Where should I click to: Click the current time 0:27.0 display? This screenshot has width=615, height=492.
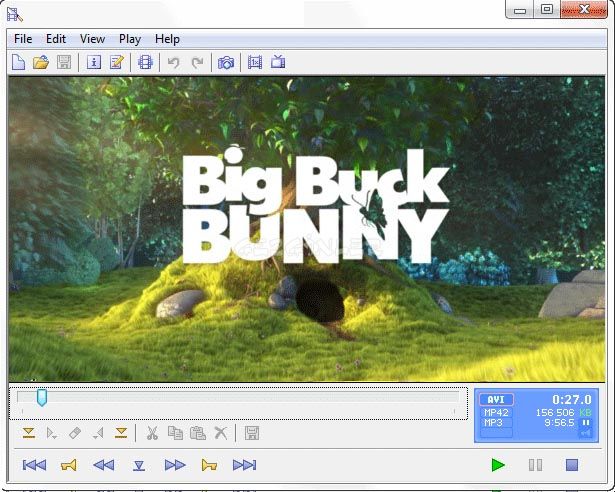[x=571, y=400]
